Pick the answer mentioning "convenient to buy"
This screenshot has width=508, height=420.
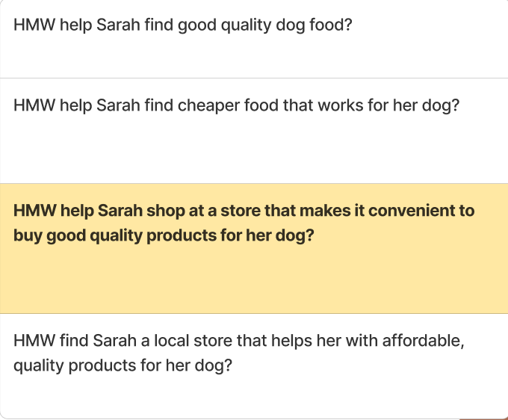(254, 249)
